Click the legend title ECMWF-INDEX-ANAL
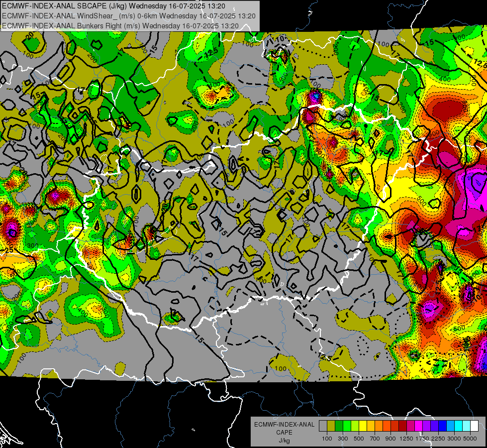Screen dimensions: 487x448 [x=285, y=425]
